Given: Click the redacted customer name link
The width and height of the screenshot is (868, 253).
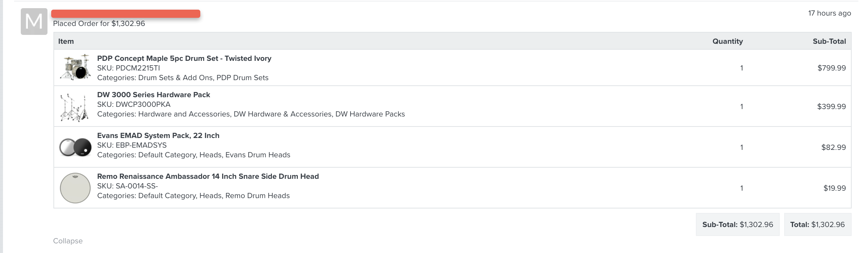Looking at the screenshot, I should point(126,14).
